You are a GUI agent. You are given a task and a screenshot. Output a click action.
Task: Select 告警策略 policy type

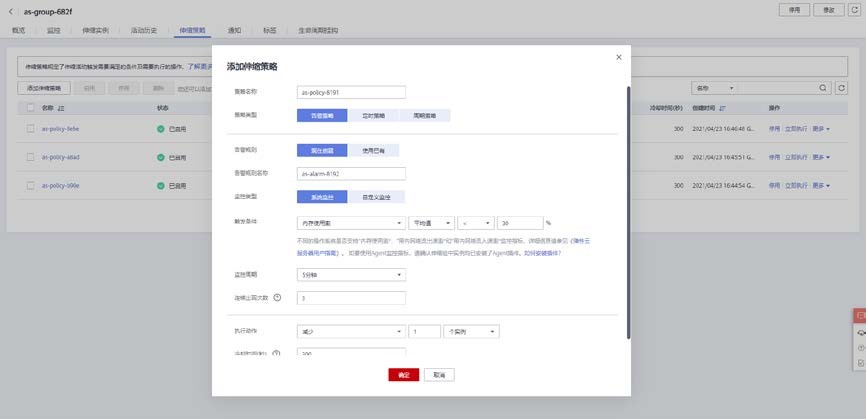(x=322, y=115)
